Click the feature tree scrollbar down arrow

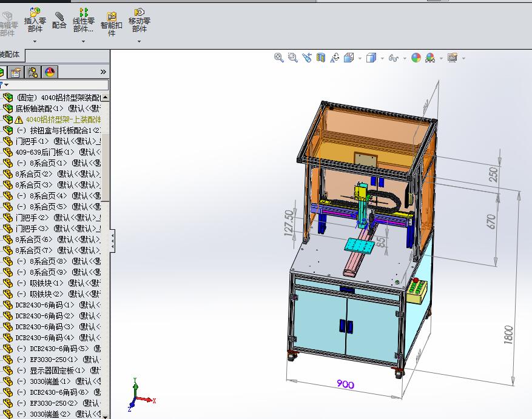(105, 416)
